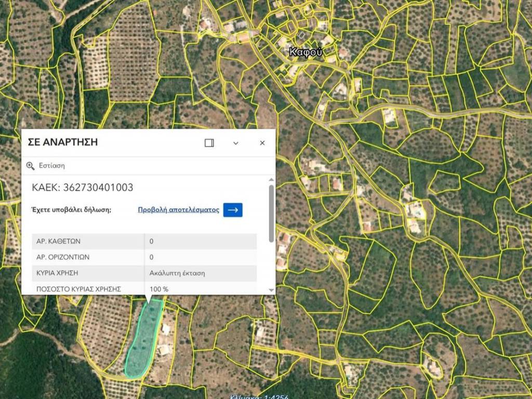Click the ΣΕ ΑΝΑΡΤΗΣΗ popup title

pos(63,142)
